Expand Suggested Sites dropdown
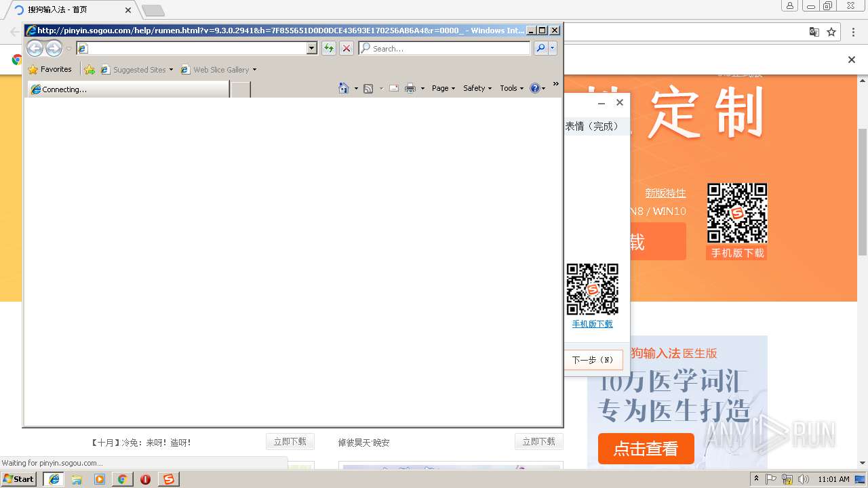Viewport: 868px width, 488px height. click(171, 70)
